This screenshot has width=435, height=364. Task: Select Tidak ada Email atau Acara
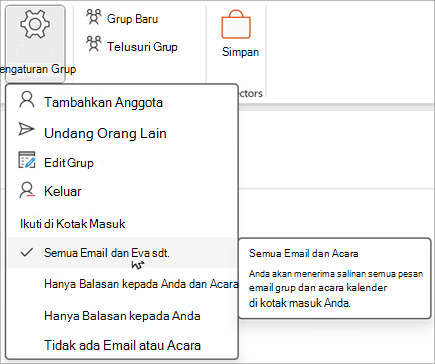(122, 345)
